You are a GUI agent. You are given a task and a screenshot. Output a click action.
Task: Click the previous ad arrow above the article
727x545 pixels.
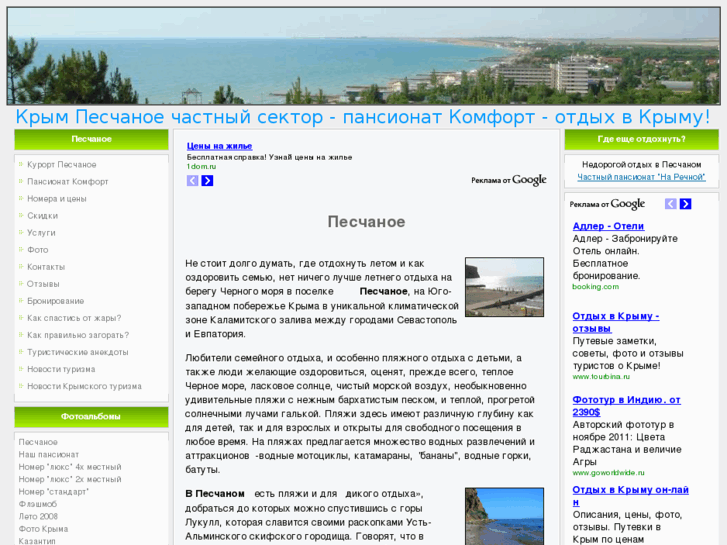192,181
